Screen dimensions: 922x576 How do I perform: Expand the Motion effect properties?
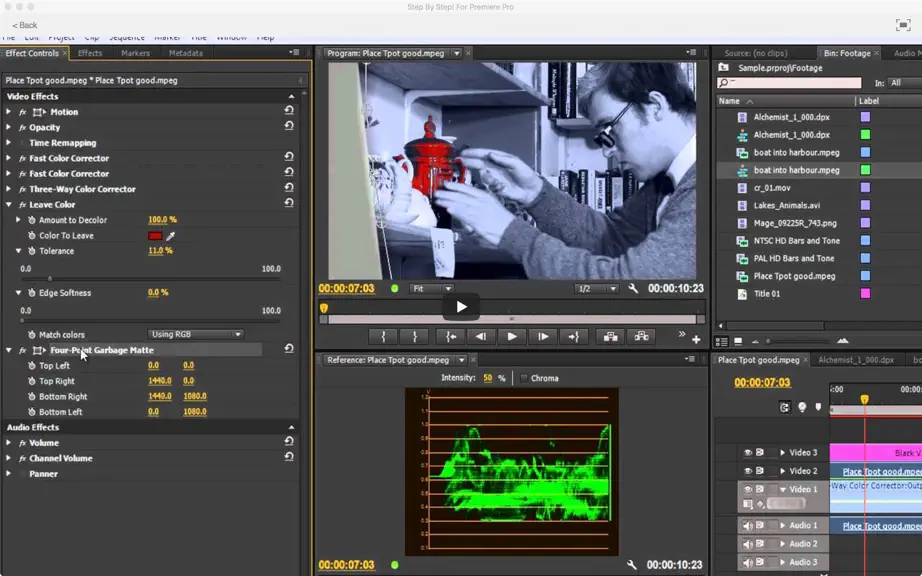[8, 112]
